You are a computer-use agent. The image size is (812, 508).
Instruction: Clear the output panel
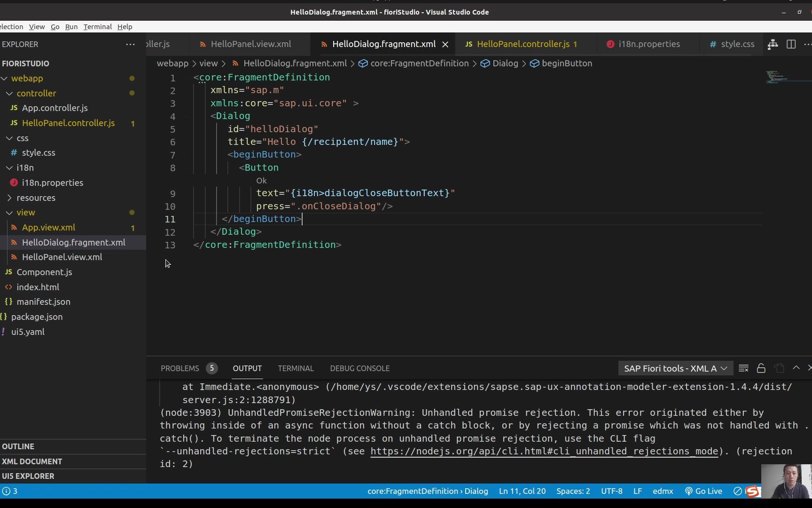[x=743, y=368]
